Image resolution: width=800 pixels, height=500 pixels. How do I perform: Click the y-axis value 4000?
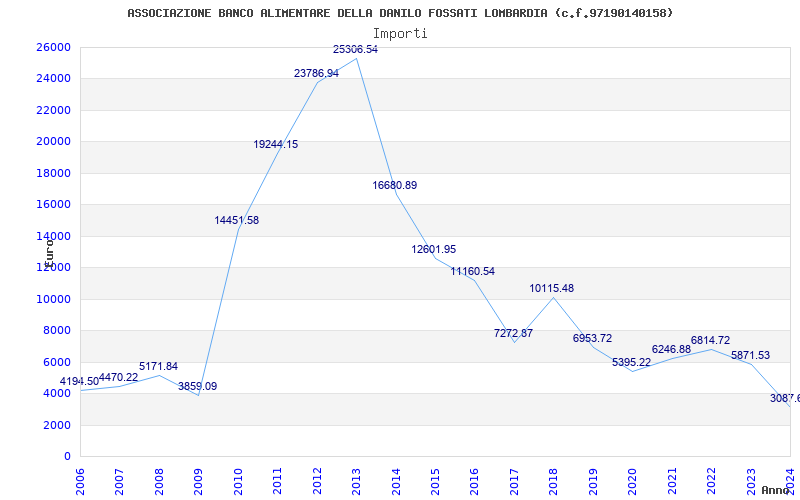(x=56, y=393)
